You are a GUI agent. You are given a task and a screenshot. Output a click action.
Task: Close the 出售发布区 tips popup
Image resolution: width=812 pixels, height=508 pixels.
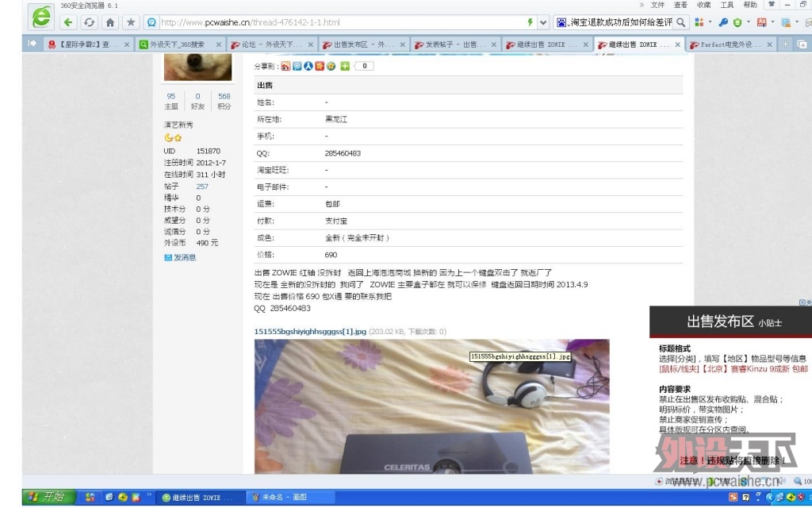pos(806,302)
